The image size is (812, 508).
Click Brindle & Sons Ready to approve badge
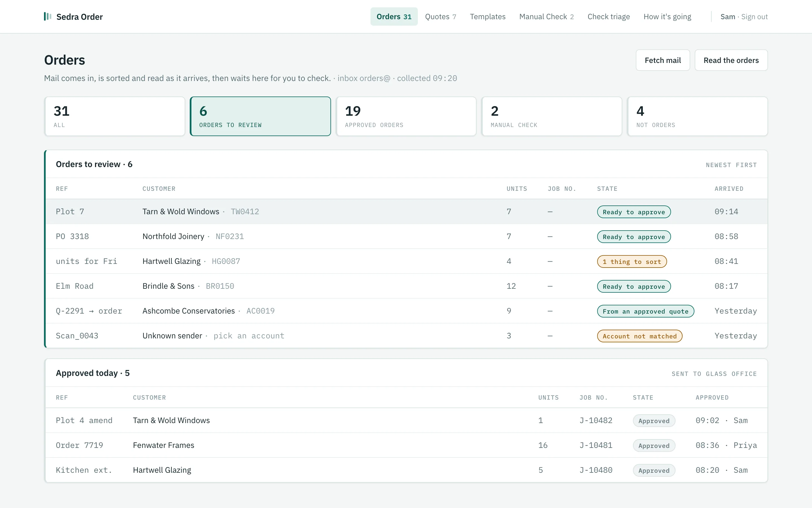click(634, 286)
